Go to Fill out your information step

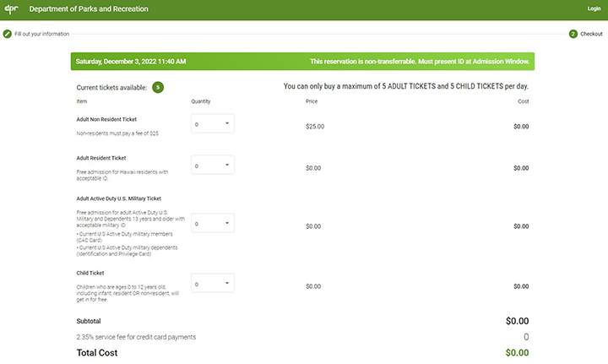(41, 34)
